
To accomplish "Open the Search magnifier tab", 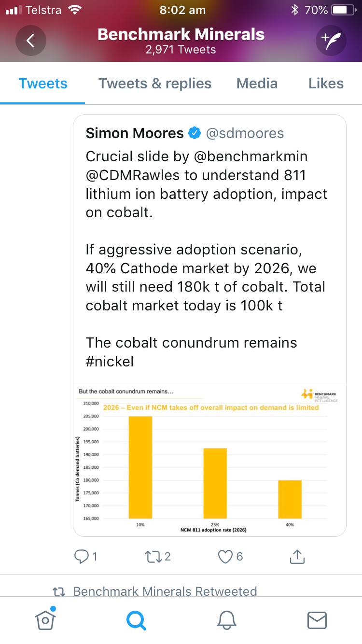I will click(136, 620).
